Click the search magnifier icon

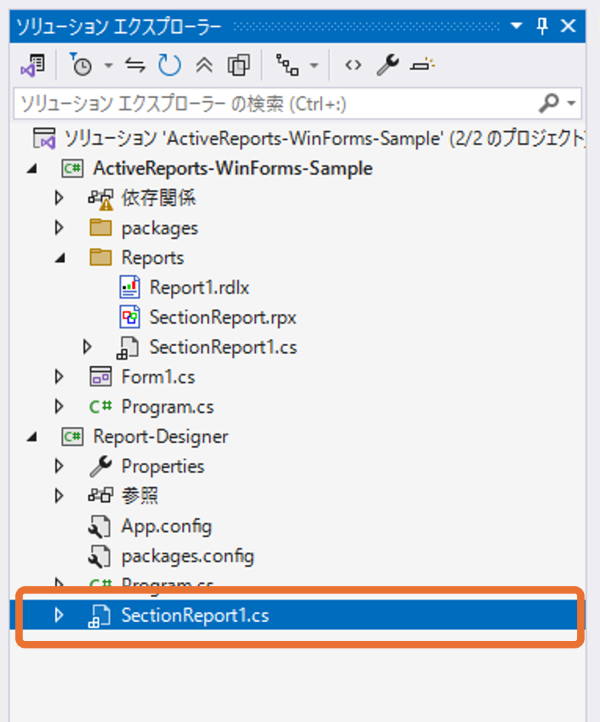(x=549, y=103)
